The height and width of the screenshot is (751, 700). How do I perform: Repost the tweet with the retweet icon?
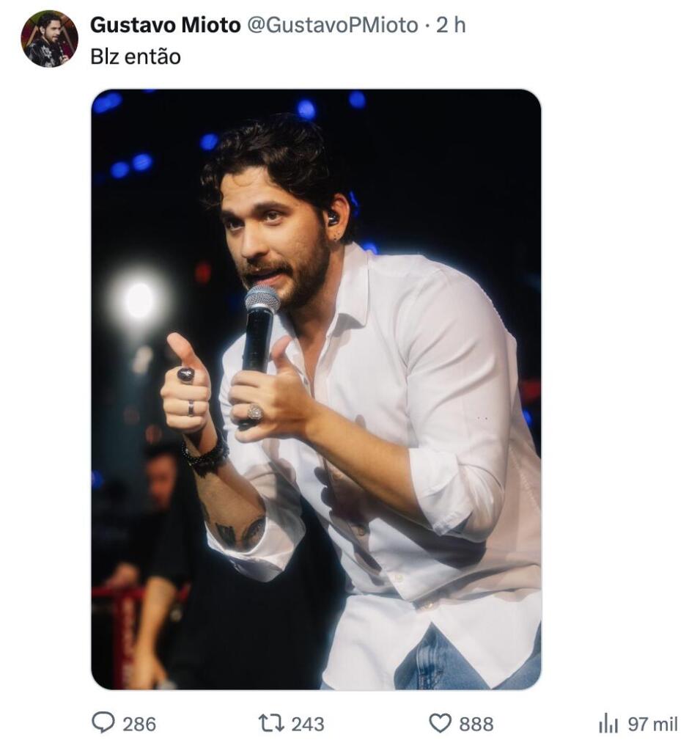271,723
